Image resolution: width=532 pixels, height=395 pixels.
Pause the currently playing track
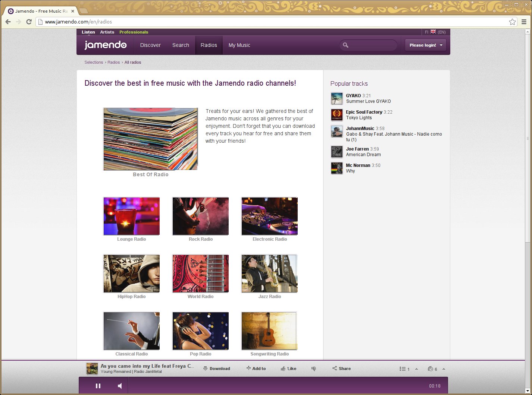point(98,386)
